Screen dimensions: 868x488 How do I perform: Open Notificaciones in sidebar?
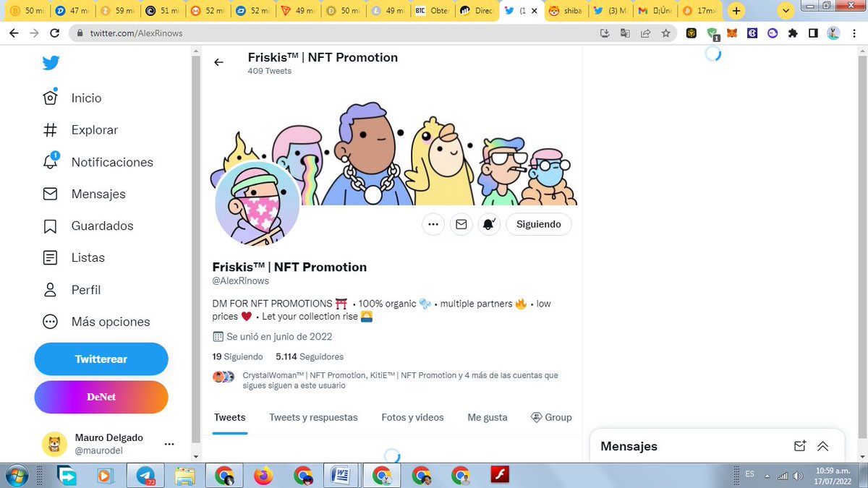tap(98, 162)
